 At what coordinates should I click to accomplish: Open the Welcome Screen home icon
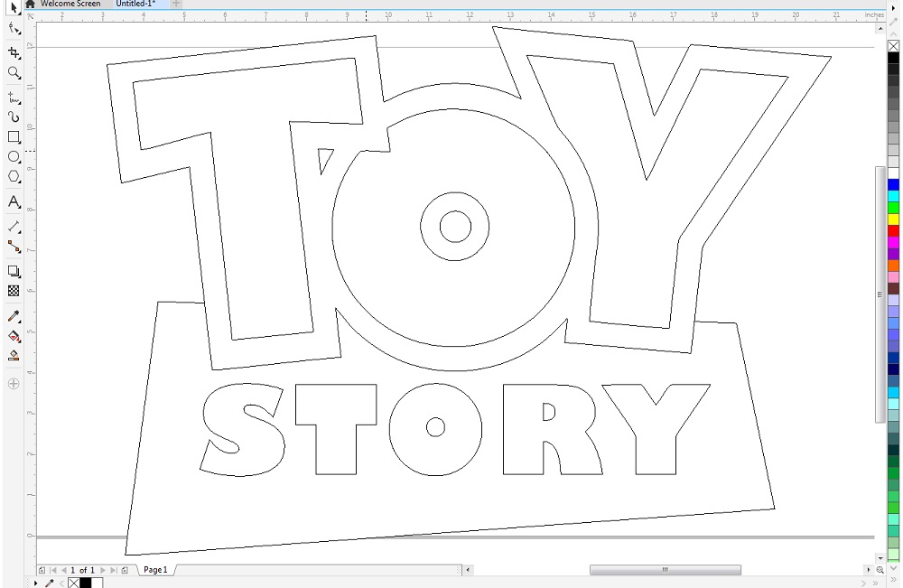[30, 4]
